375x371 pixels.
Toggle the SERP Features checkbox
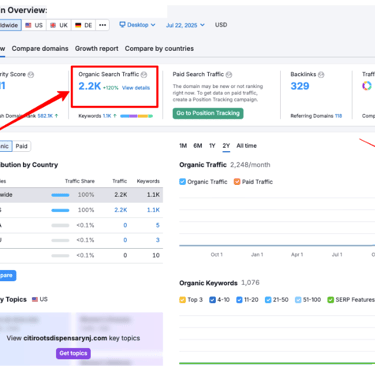[330, 300]
